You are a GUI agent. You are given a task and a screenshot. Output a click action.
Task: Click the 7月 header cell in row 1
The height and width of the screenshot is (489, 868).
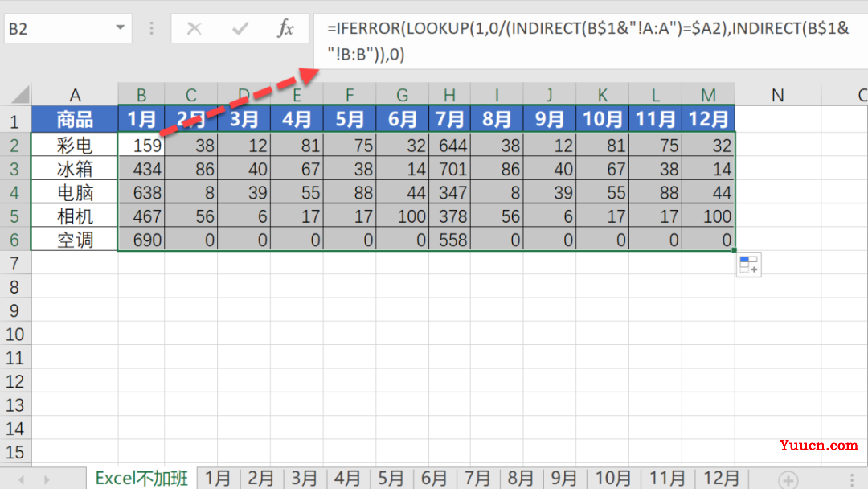point(449,119)
